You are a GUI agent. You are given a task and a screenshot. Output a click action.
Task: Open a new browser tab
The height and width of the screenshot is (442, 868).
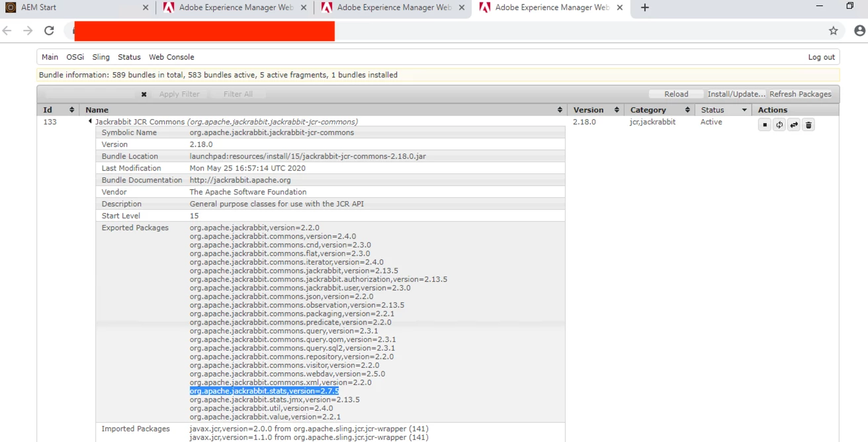tap(645, 7)
